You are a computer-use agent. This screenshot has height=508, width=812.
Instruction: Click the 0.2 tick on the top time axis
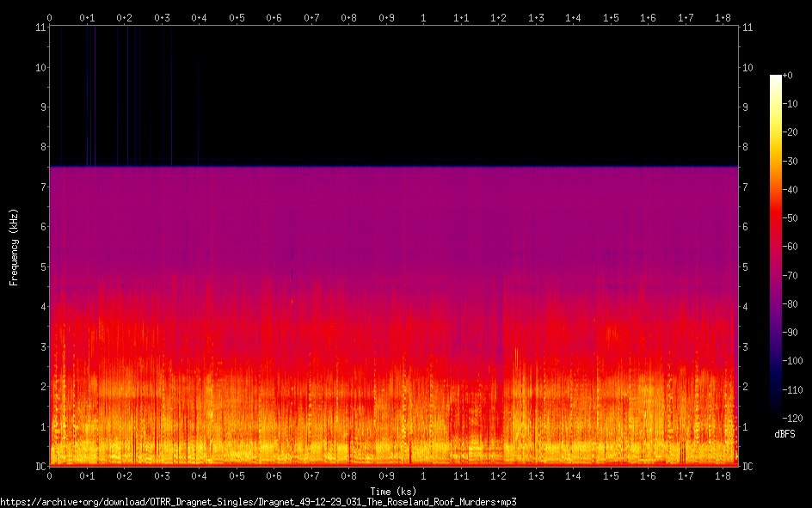[124, 17]
